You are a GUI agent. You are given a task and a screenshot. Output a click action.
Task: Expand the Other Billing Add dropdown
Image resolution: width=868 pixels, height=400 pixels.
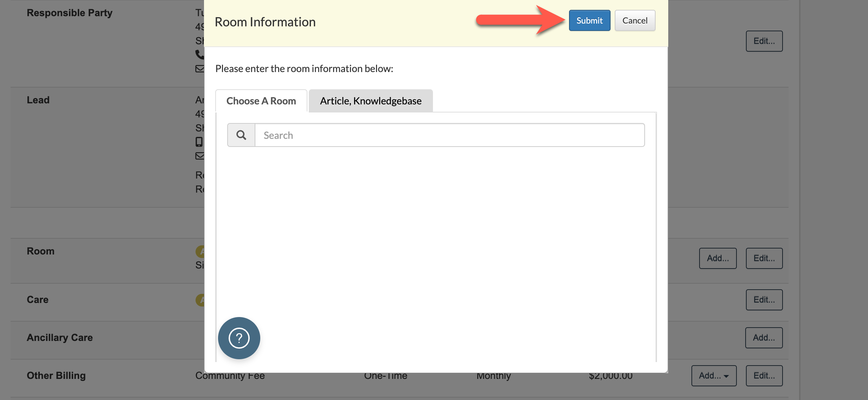pos(714,376)
